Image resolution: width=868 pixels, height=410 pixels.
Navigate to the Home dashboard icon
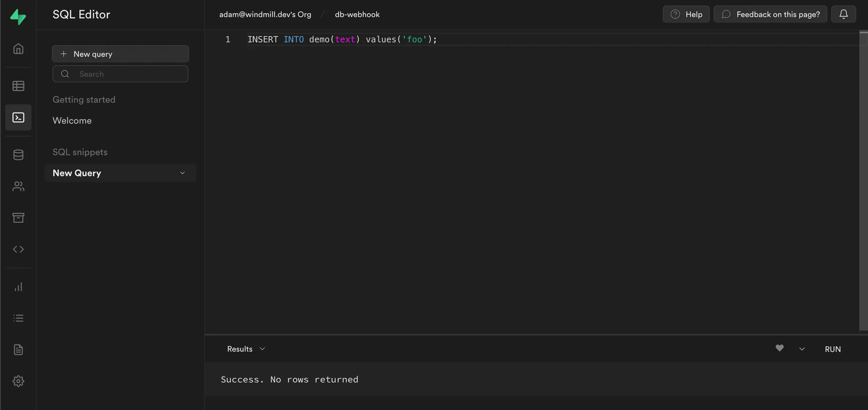point(18,48)
